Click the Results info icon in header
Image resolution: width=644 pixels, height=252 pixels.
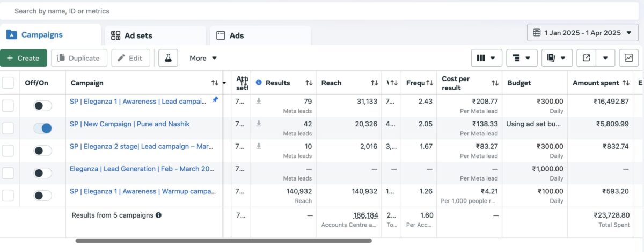[x=259, y=83]
